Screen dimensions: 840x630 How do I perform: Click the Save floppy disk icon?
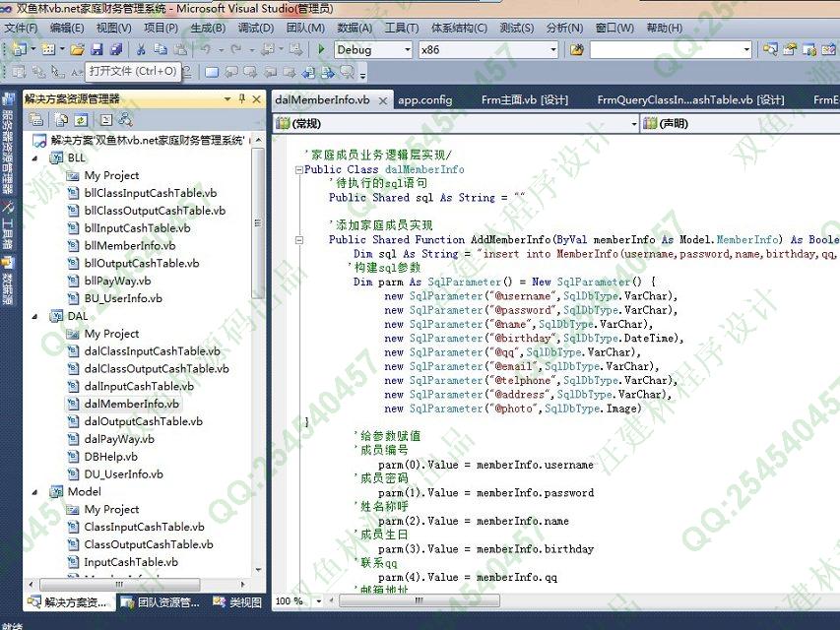click(97, 50)
